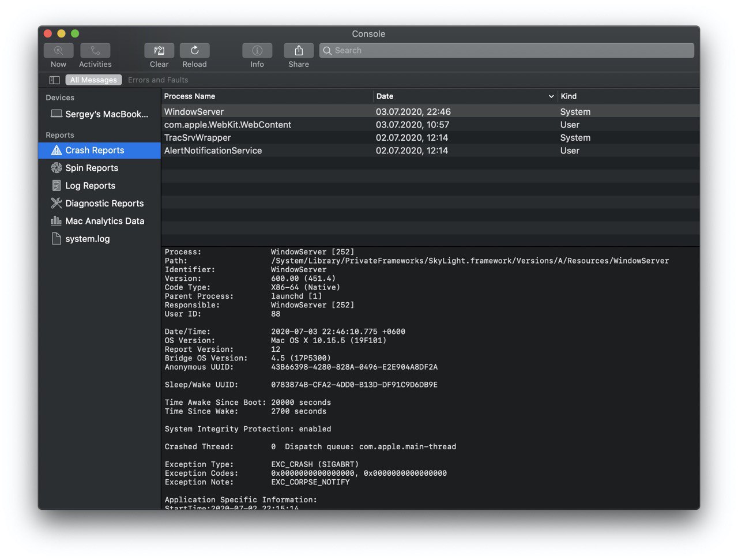This screenshot has width=738, height=560.
Task: Select the WindowServer crash report row
Action: 430,112
